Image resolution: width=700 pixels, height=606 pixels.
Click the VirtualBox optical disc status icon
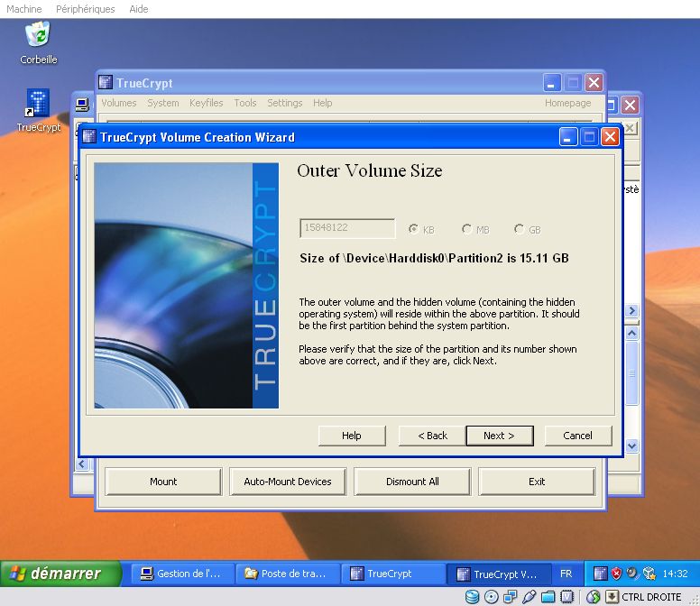pos(491,597)
